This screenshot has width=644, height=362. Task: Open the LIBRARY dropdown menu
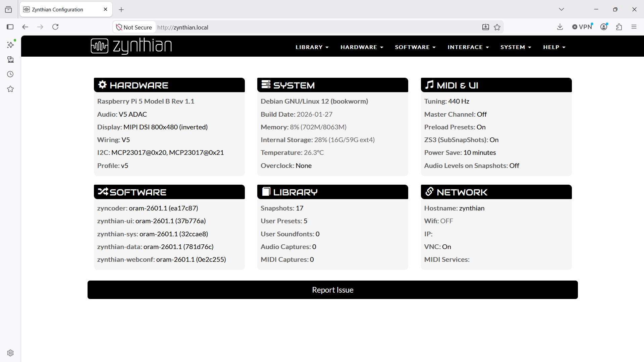[312, 47]
